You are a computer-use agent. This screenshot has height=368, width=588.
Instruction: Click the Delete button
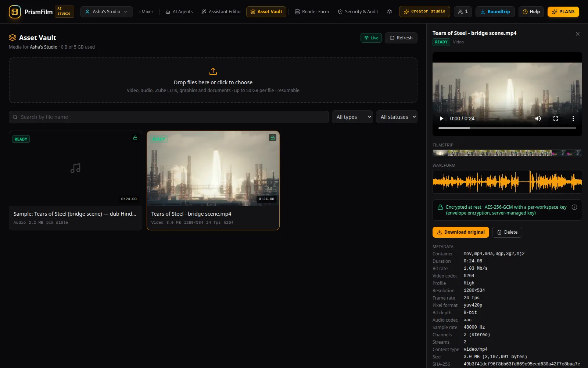(507, 232)
